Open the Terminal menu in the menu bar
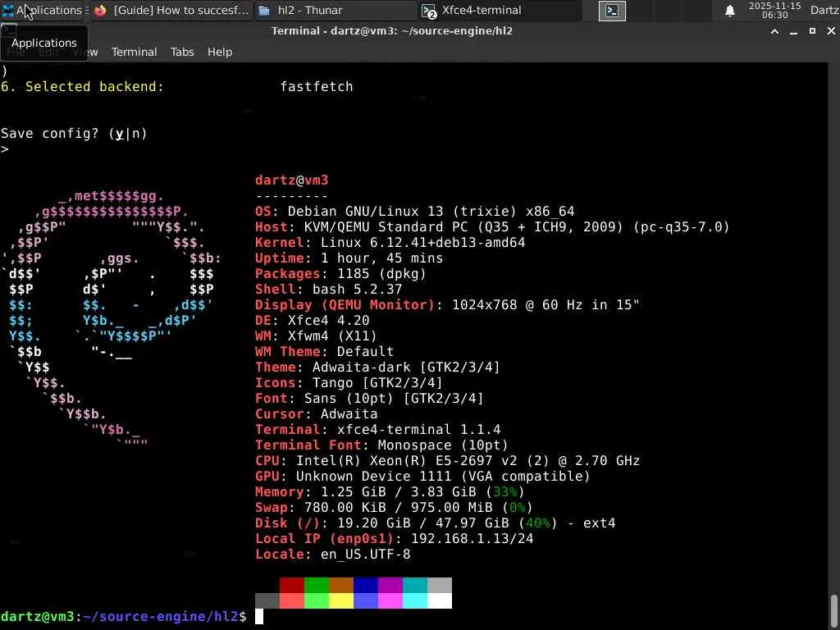This screenshot has width=840, height=630. coord(134,52)
